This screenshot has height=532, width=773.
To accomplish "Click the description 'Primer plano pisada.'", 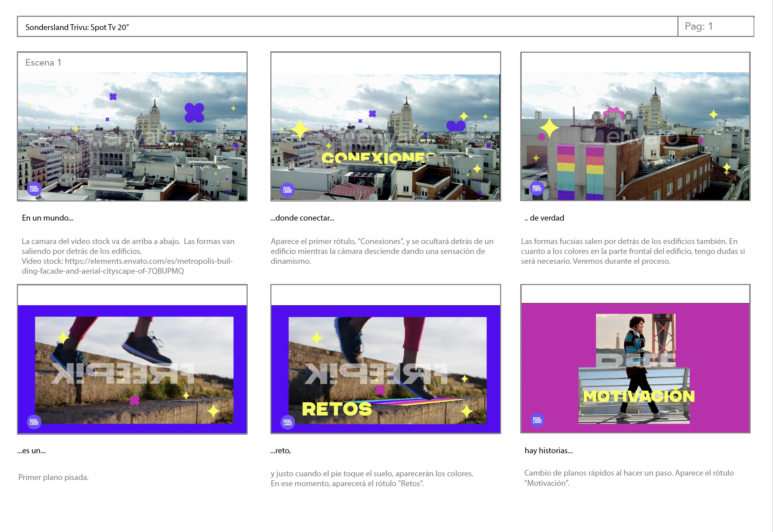I will (53, 477).
